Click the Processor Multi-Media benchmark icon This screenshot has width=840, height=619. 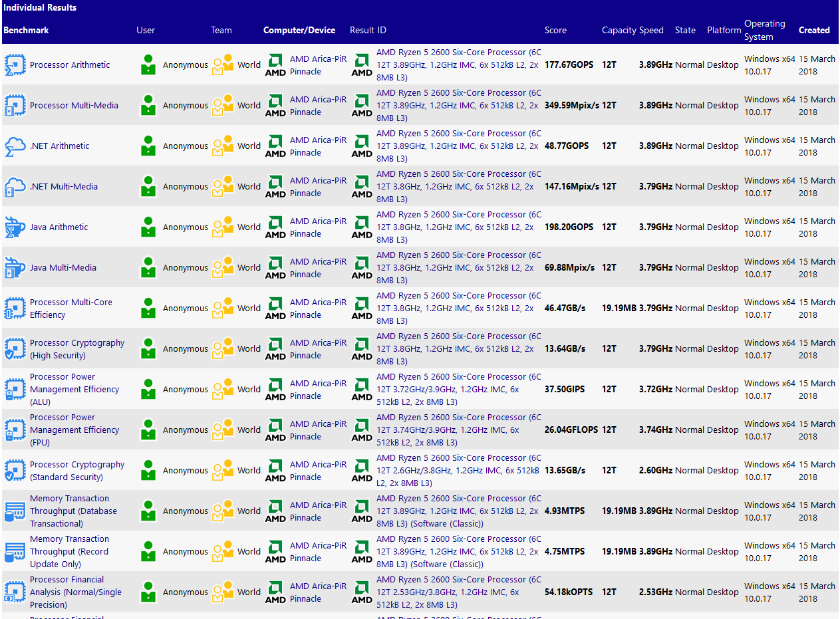tap(15, 106)
